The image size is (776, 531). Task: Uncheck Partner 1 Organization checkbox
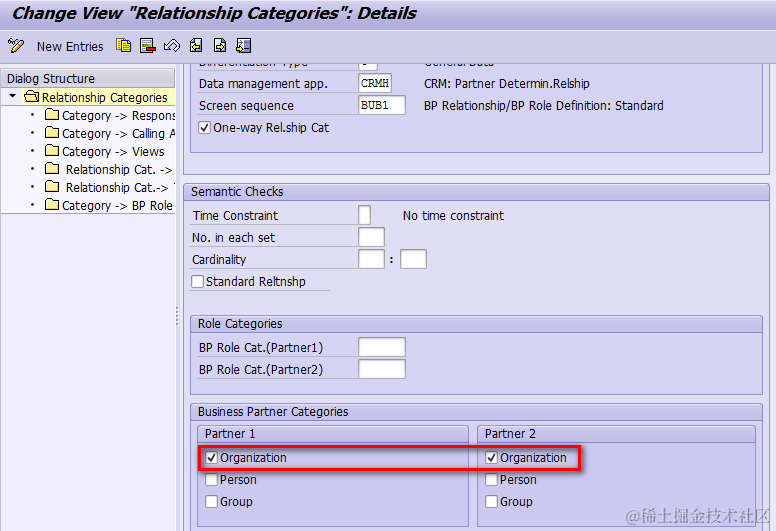click(211, 458)
